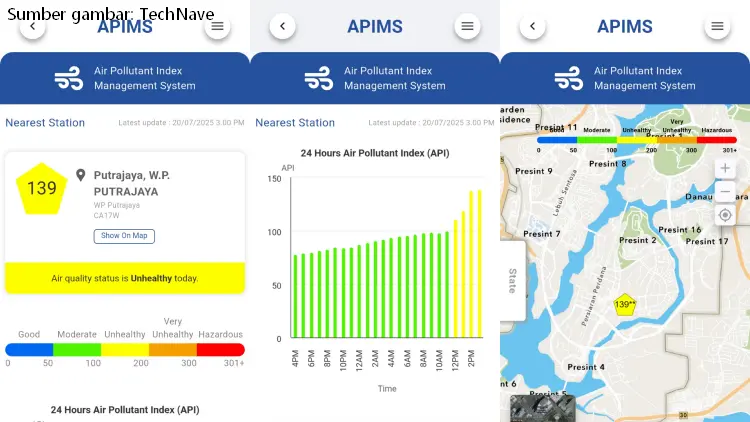Open hamburger menu on middle chart screen
Viewport: 750px width, 422px height.
pyautogui.click(x=467, y=26)
